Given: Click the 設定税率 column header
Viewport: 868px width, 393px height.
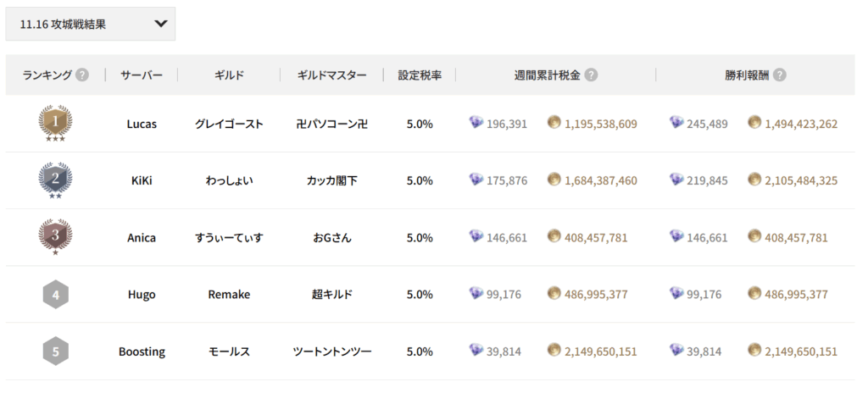Looking at the screenshot, I should [x=420, y=75].
